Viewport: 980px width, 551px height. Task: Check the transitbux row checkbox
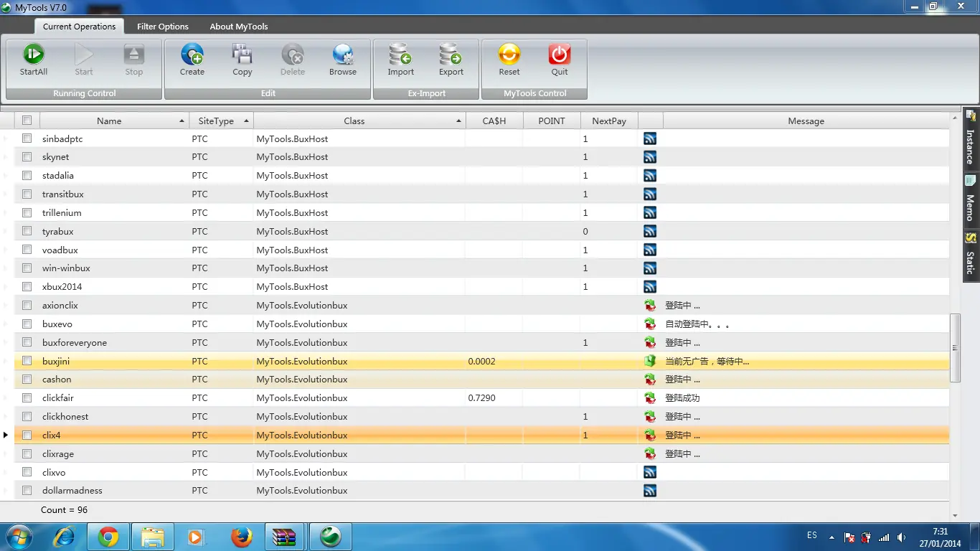pyautogui.click(x=27, y=194)
